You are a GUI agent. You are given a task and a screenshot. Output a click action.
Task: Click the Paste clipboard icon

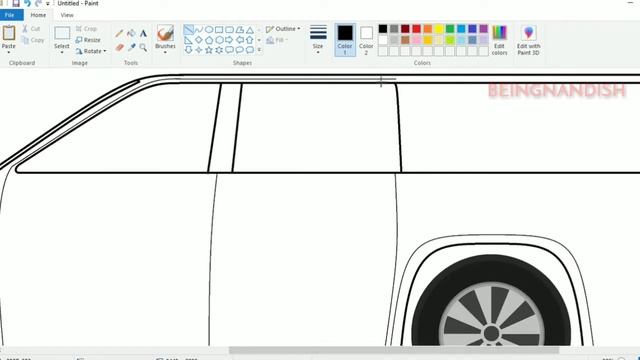9,33
